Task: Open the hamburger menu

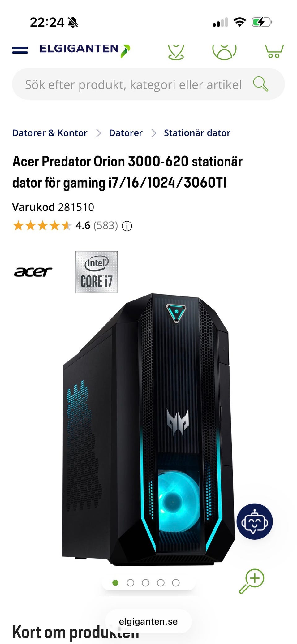Action: pos(20,50)
